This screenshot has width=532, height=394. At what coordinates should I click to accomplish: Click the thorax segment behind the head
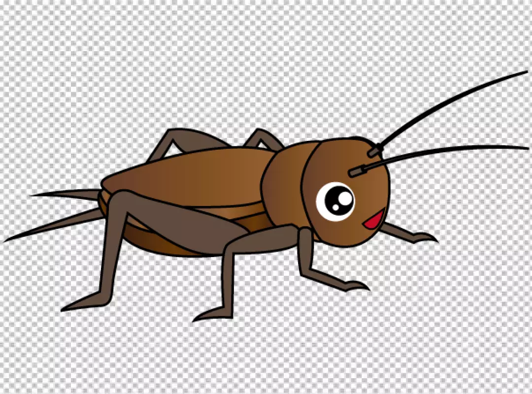283,187
